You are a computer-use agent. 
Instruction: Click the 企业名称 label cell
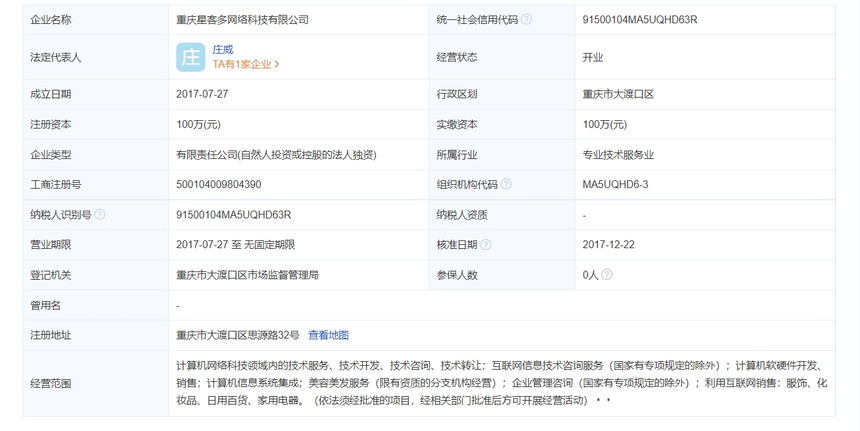coord(96,20)
